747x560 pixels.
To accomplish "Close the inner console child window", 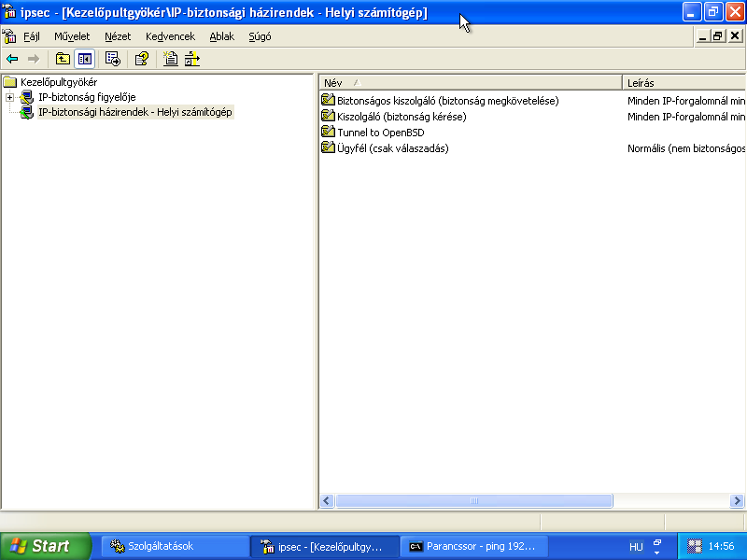I will (735, 36).
